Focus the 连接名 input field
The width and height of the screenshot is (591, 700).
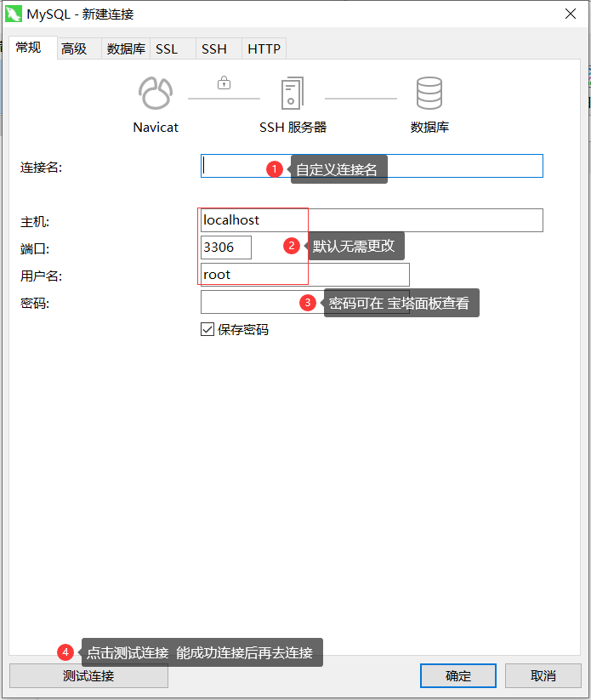(372, 166)
